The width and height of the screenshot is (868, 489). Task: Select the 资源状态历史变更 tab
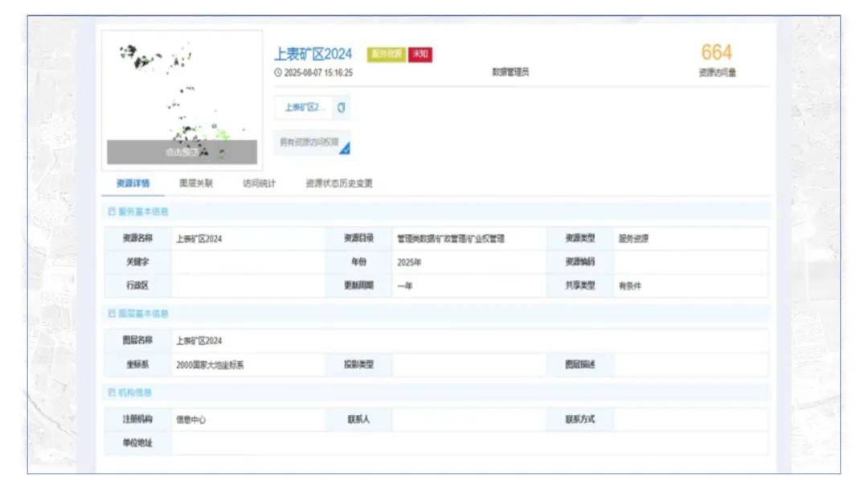click(x=341, y=183)
